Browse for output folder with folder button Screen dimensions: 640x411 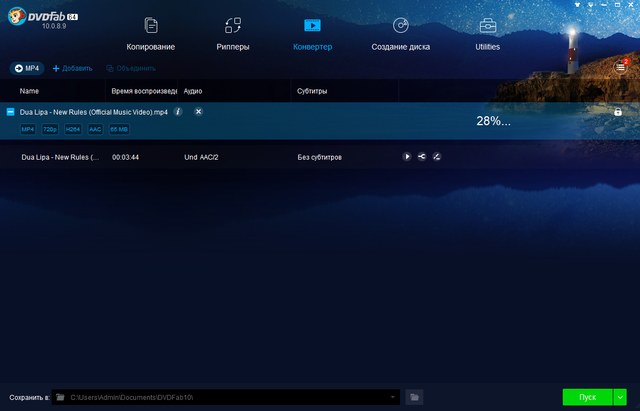414,397
